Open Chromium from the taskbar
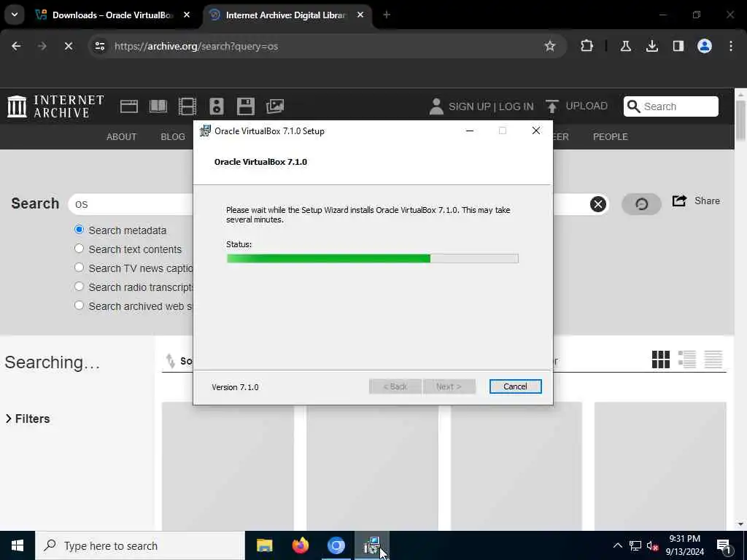Screen dimensions: 747x560 336,545
